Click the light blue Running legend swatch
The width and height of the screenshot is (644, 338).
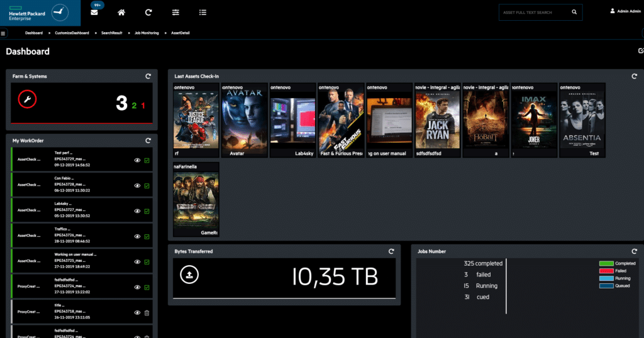(x=606, y=278)
